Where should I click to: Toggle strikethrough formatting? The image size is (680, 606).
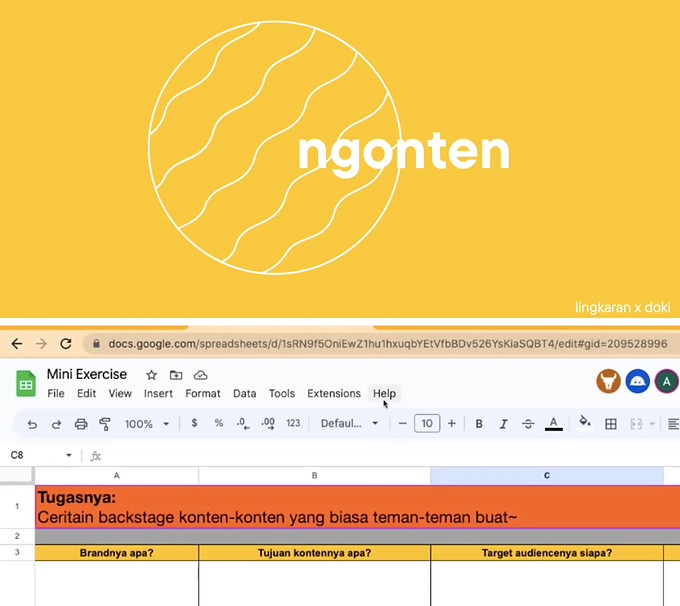tap(528, 424)
